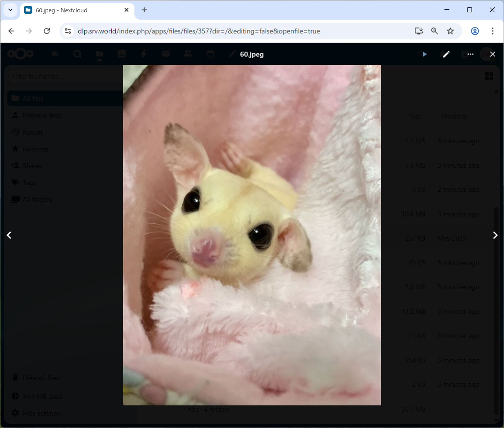Start the slideshow with the play button
The width and height of the screenshot is (504, 428).
pos(424,54)
